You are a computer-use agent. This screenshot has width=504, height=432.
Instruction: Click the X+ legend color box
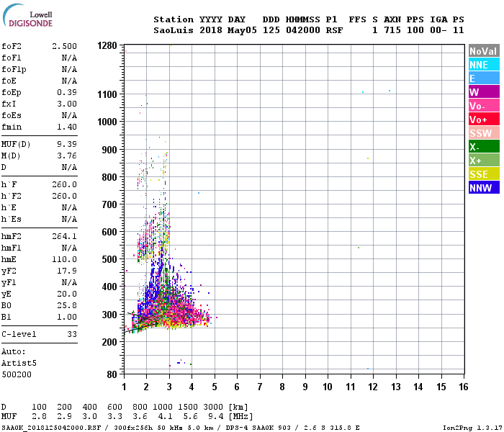[484, 161]
